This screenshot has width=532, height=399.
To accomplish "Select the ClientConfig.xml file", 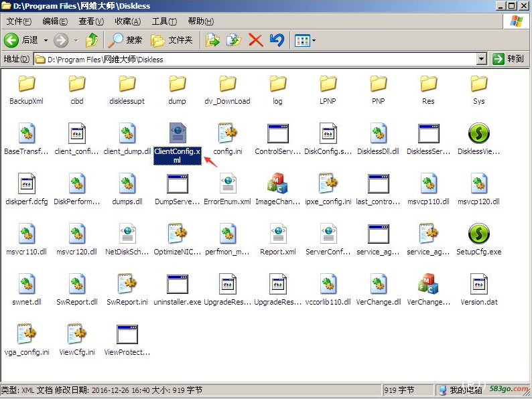I will (178, 144).
